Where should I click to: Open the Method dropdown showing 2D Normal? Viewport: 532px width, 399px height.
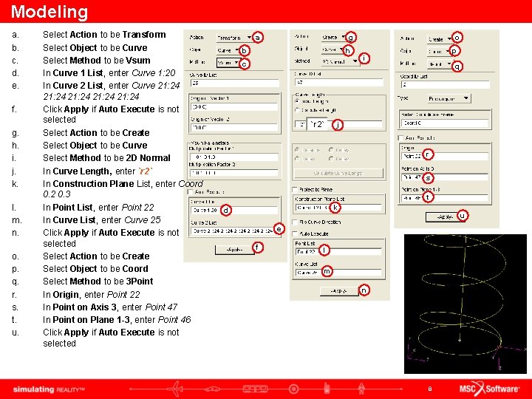click(340, 62)
